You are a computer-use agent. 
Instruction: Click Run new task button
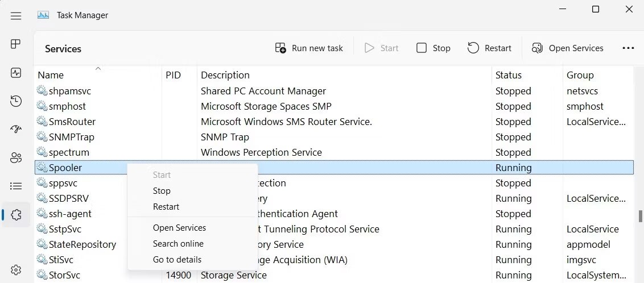309,48
